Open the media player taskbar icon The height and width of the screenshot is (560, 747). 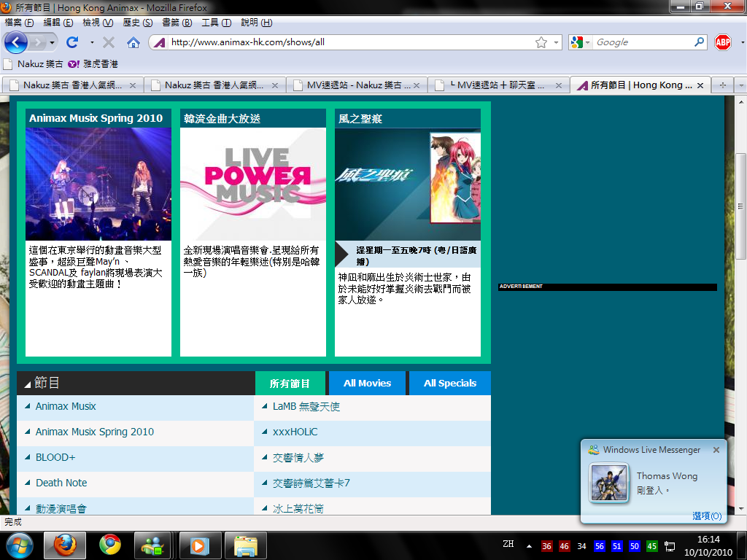click(x=200, y=545)
